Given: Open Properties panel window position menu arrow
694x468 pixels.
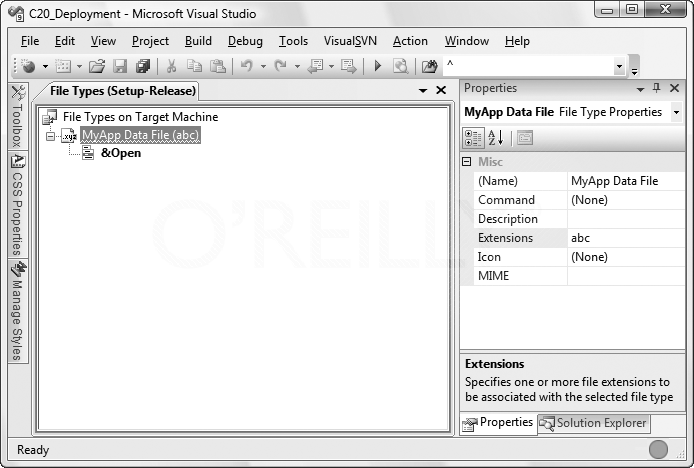Looking at the screenshot, I should click(x=640, y=89).
